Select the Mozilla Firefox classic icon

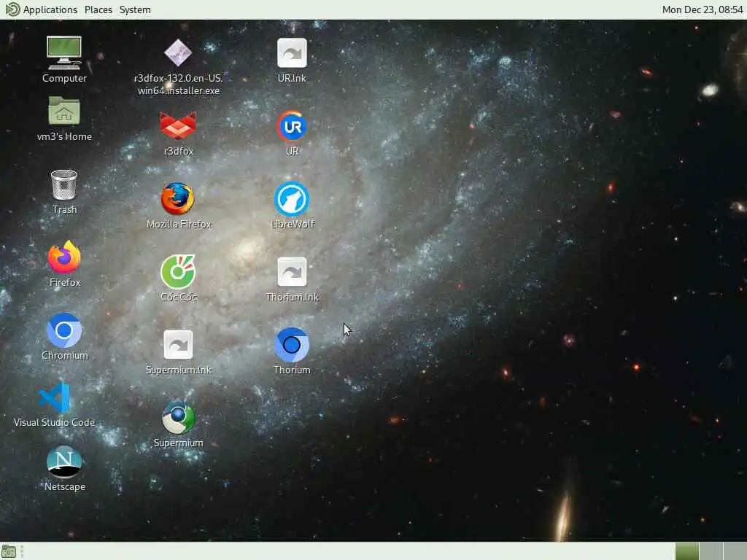click(x=178, y=199)
